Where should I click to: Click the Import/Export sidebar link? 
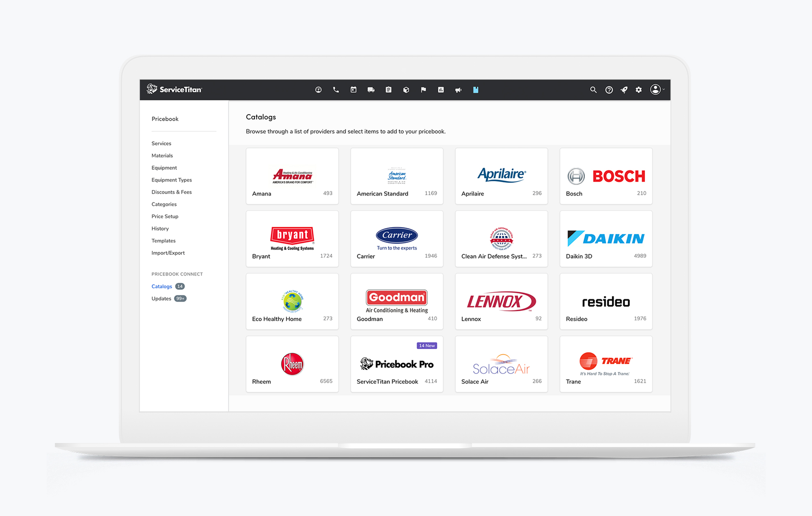coord(168,253)
